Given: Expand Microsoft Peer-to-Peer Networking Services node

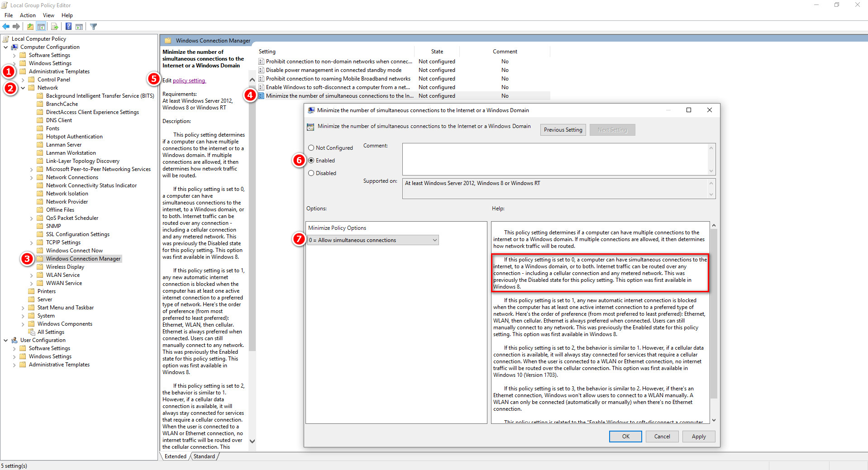Looking at the screenshot, I should pos(31,169).
